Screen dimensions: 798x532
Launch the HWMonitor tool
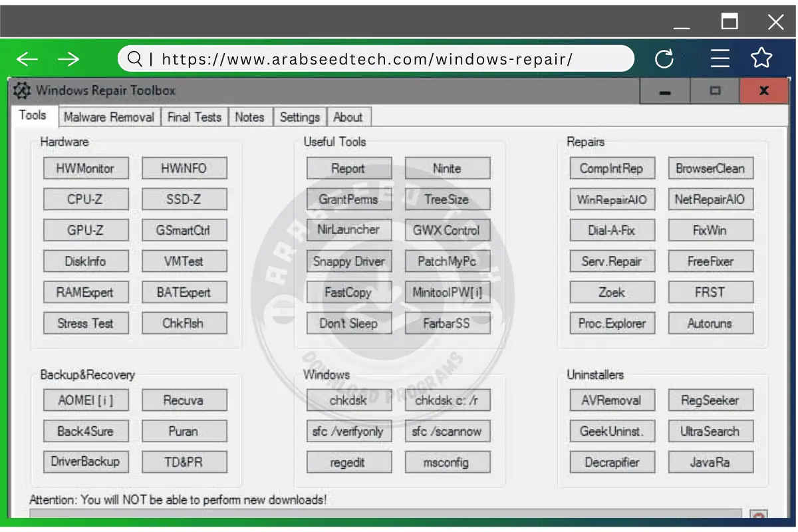coord(85,168)
